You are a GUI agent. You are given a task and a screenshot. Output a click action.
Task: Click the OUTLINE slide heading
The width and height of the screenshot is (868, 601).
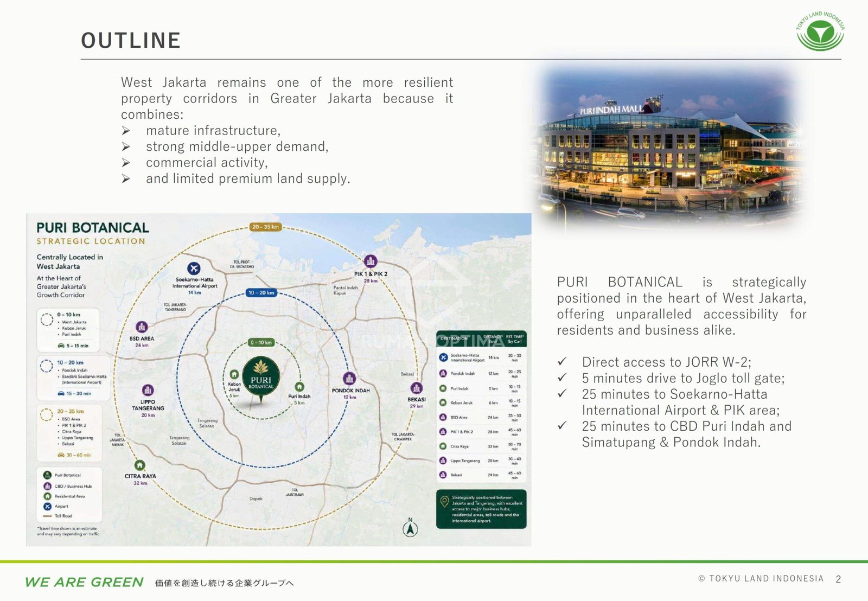(131, 41)
